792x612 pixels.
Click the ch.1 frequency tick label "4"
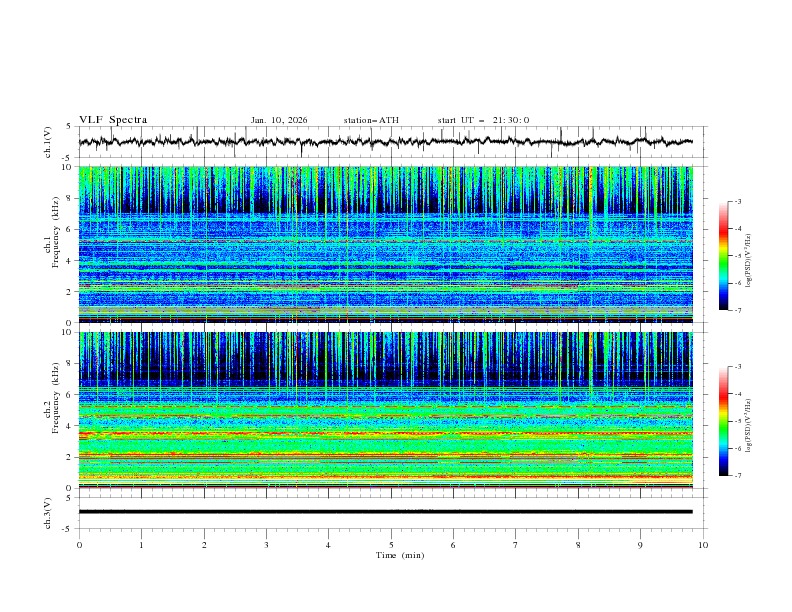point(69,261)
